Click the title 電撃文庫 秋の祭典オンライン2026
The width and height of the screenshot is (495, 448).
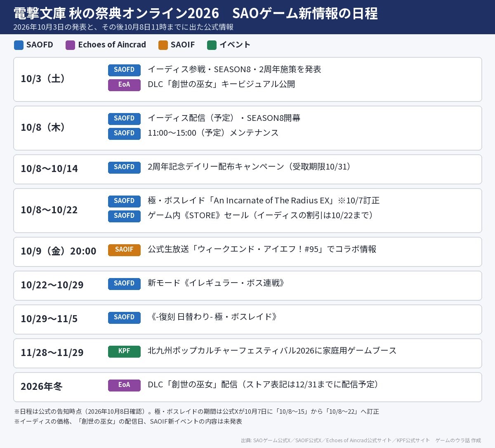click(x=196, y=13)
